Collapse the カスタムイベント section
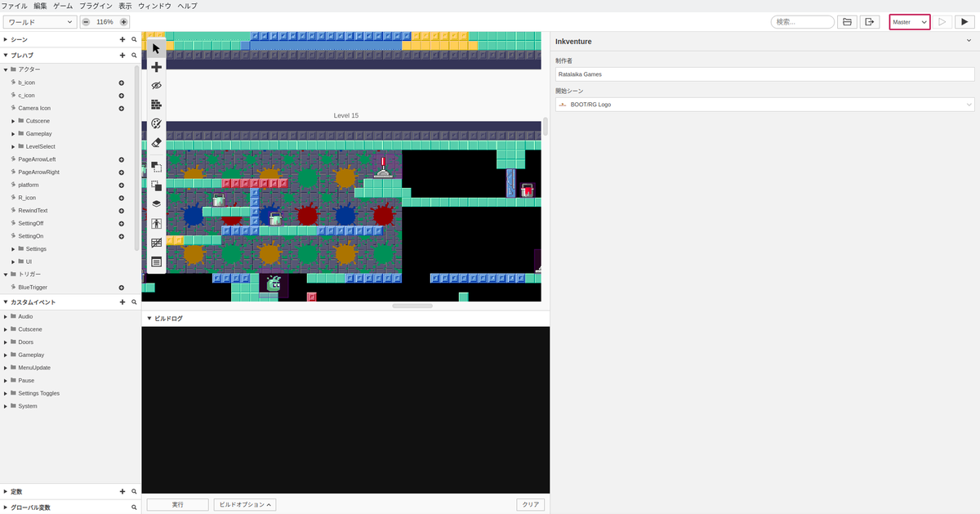 [6, 302]
